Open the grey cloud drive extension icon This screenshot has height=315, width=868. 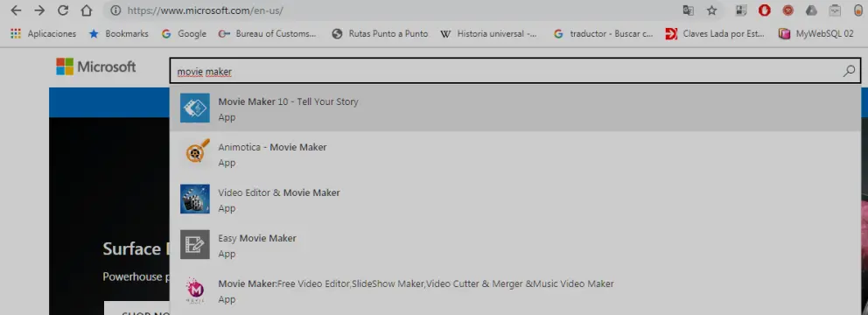click(811, 10)
